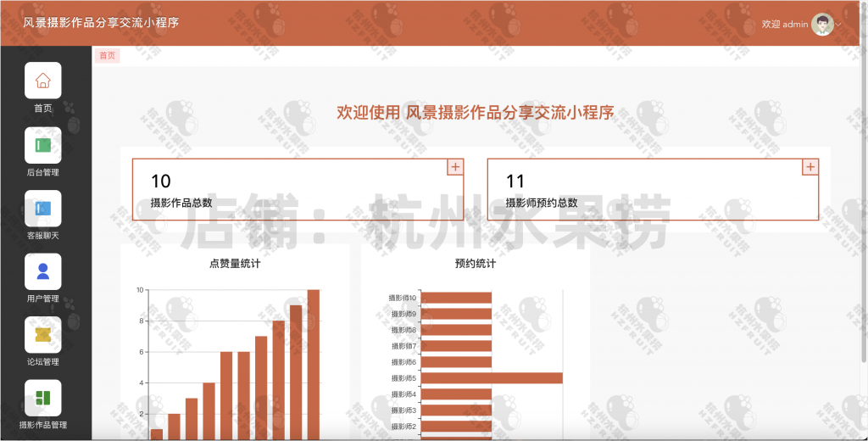Click the page vertical scrollbar
Viewport: 868px width, 441px height.
(864, 183)
